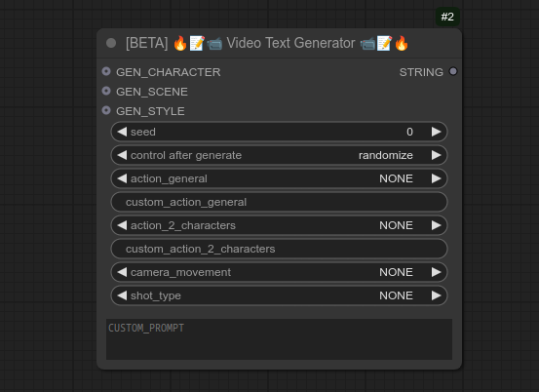Previous camera_movement option arrow
Image resolution: width=539 pixels, height=392 pixels.
[122, 272]
